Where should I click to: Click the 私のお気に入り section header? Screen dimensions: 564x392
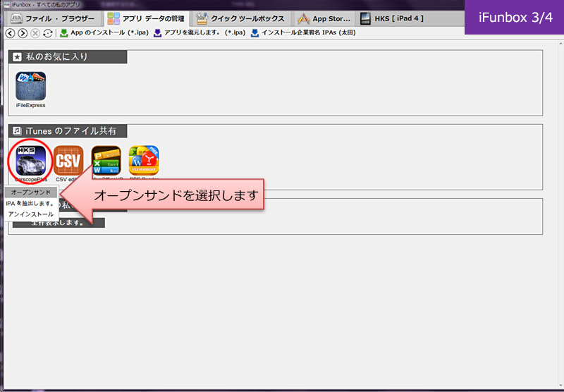pos(68,57)
